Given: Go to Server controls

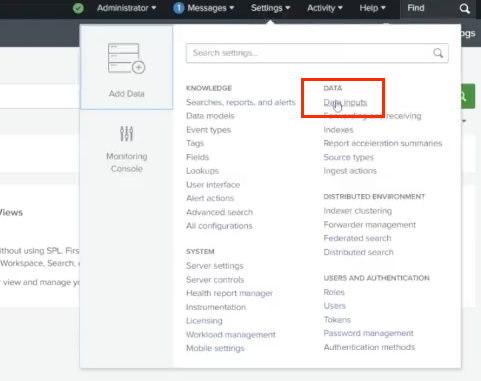Looking at the screenshot, I should click(x=215, y=280).
